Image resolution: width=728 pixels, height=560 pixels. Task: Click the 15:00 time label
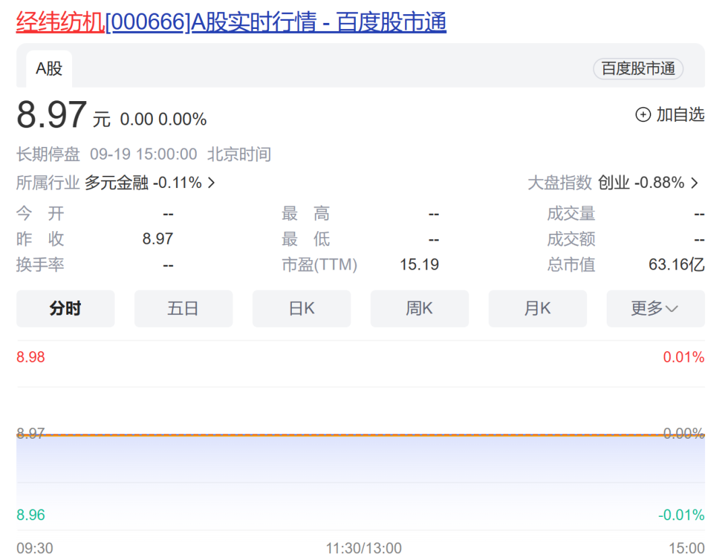[x=687, y=549]
